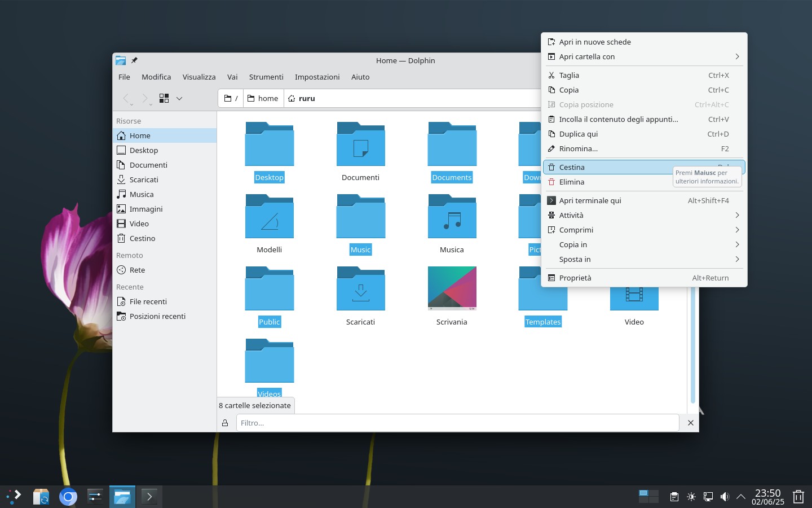Switch desktops using the virtual desktop pager
The width and height of the screenshot is (812, 508).
[648, 496]
